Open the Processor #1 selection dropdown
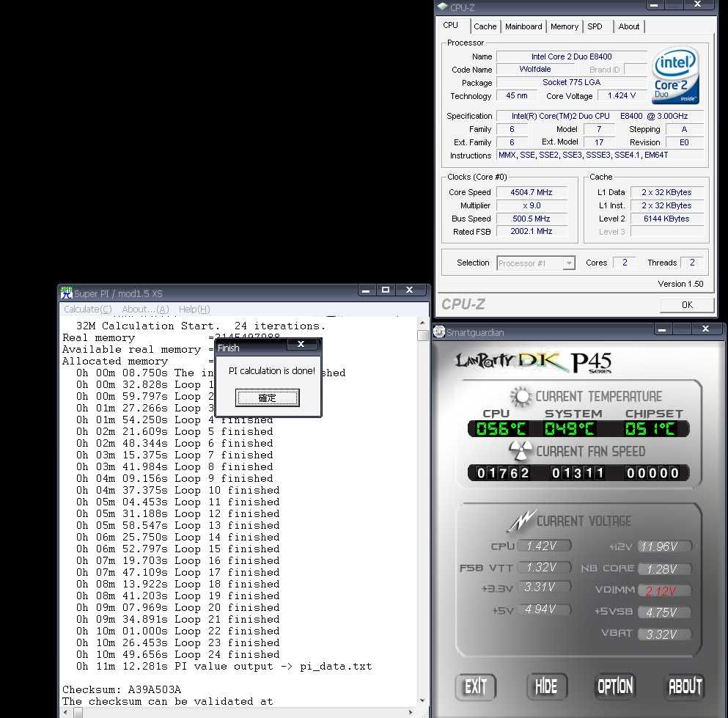The image size is (728, 718). point(567,263)
